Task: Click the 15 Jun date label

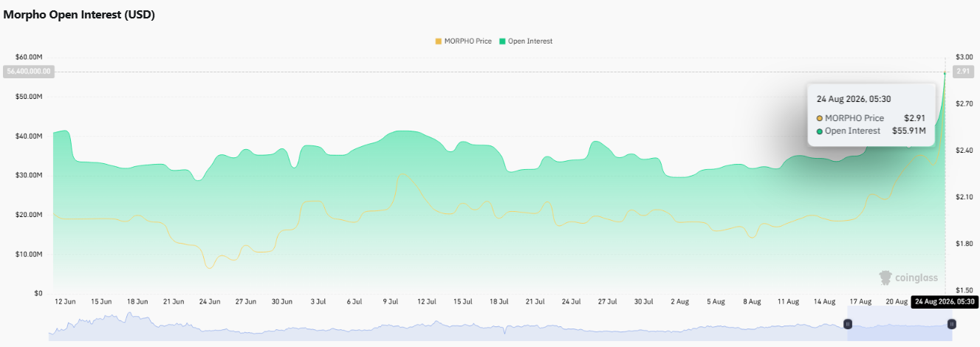Action: pos(101,301)
